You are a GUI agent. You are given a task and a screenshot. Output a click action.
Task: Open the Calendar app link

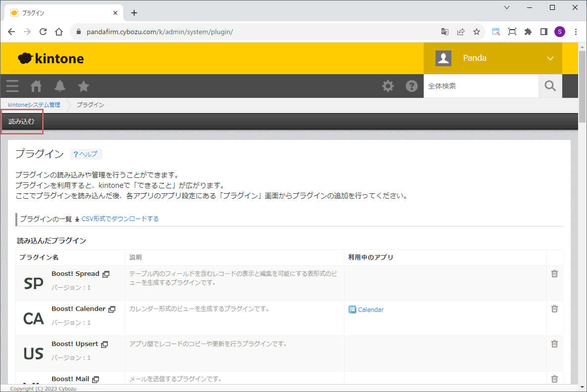[370, 309]
